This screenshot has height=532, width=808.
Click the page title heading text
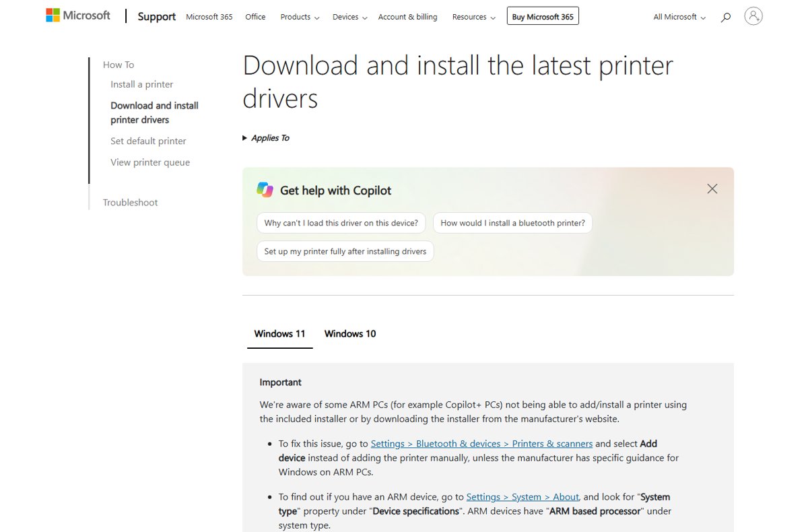tap(458, 81)
